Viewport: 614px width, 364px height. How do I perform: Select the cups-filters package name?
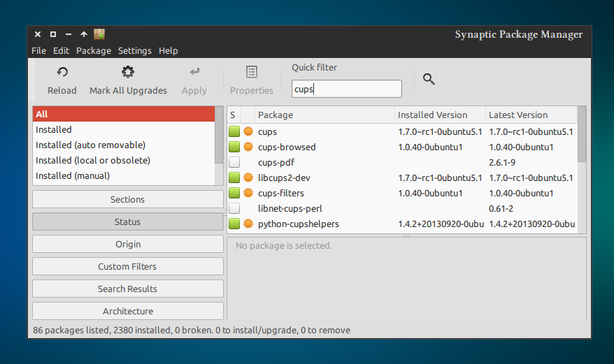point(280,194)
